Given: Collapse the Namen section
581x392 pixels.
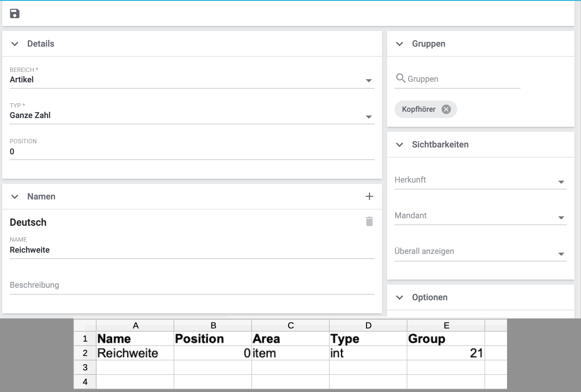Looking at the screenshot, I should coord(15,197).
